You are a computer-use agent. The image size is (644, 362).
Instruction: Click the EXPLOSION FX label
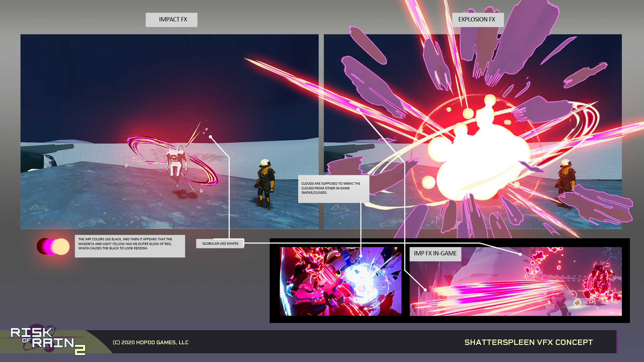477,20
